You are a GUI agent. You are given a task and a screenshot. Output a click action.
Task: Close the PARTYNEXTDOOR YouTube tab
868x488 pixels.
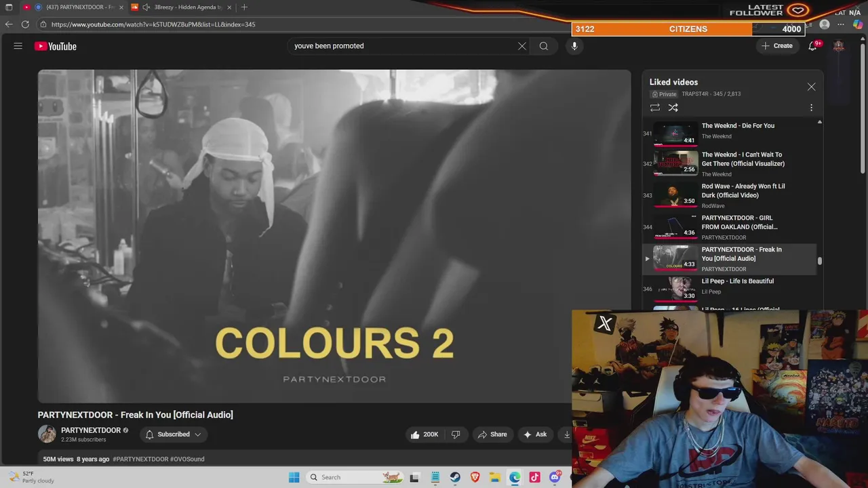[121, 7]
